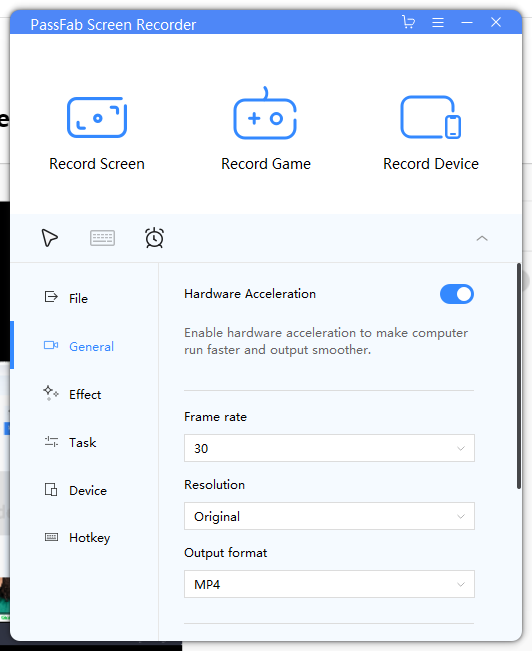Click the keyboard display icon
532x651 pixels.
tap(102, 238)
